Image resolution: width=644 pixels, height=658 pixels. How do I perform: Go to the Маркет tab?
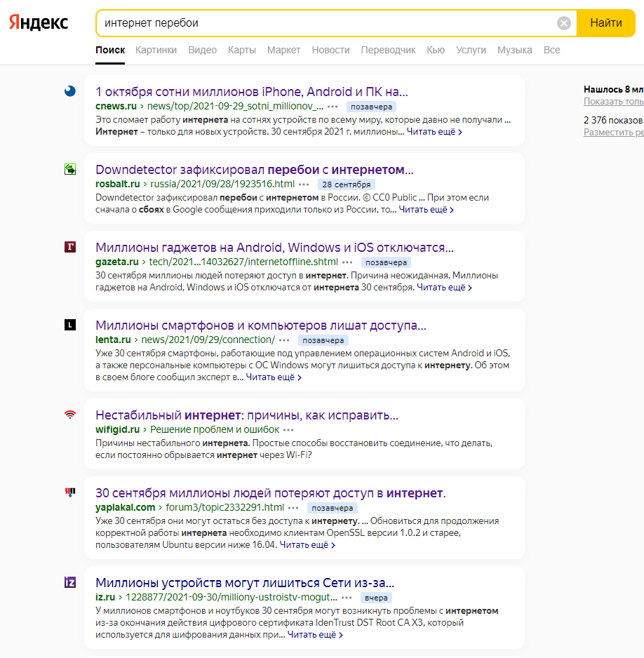click(283, 50)
